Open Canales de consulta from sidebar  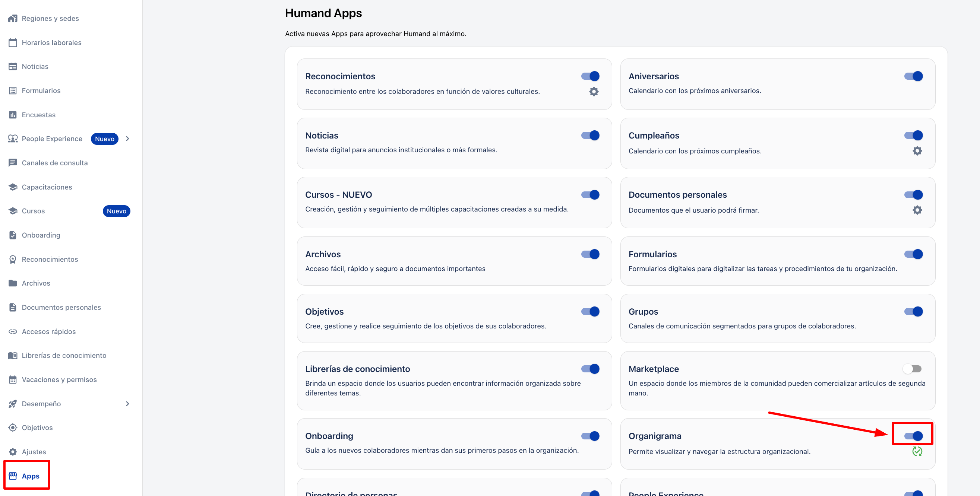[x=54, y=163]
